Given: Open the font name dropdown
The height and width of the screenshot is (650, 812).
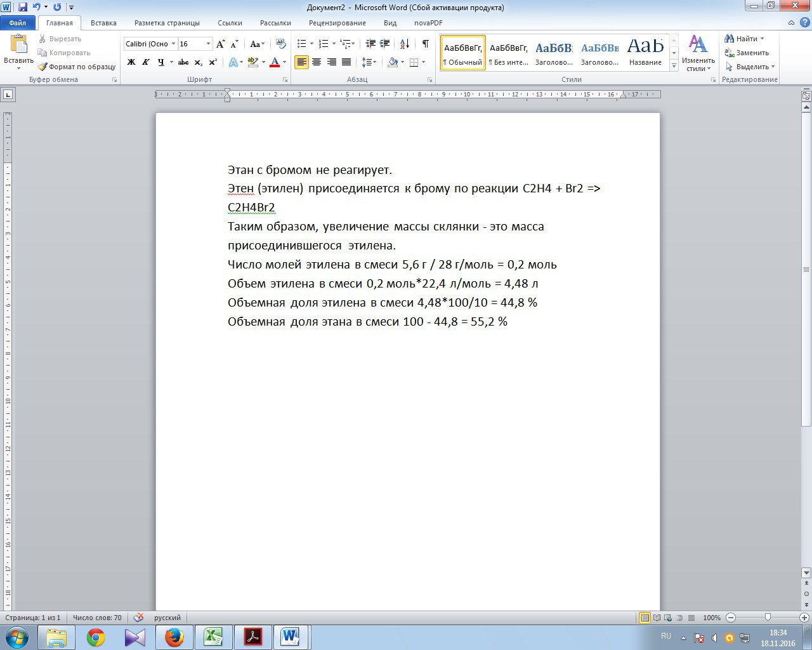Looking at the screenshot, I should (x=173, y=44).
